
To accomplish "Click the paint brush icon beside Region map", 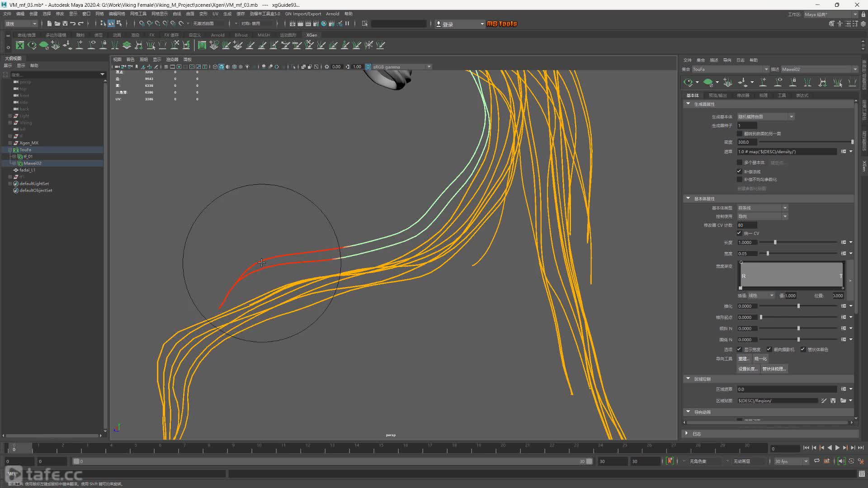I will coord(824,401).
